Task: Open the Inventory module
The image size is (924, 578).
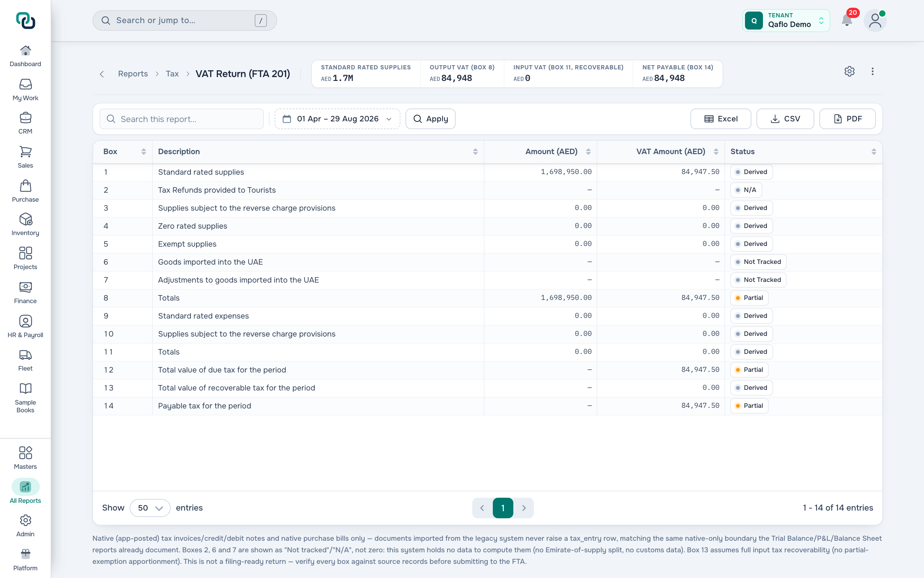Action: point(25,225)
